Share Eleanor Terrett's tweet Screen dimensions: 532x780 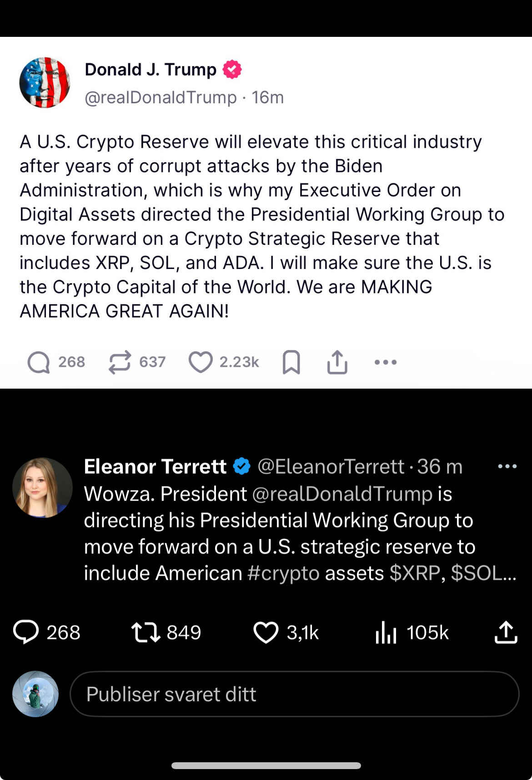506,633
